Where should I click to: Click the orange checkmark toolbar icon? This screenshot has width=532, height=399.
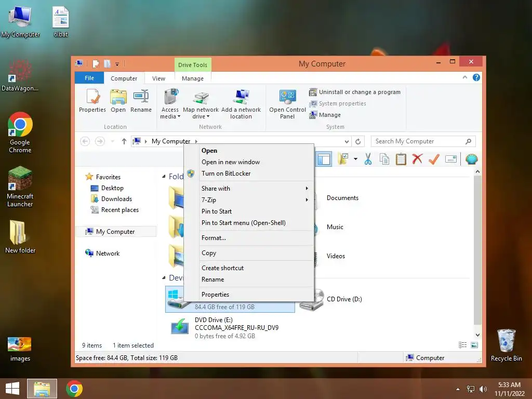tap(434, 159)
